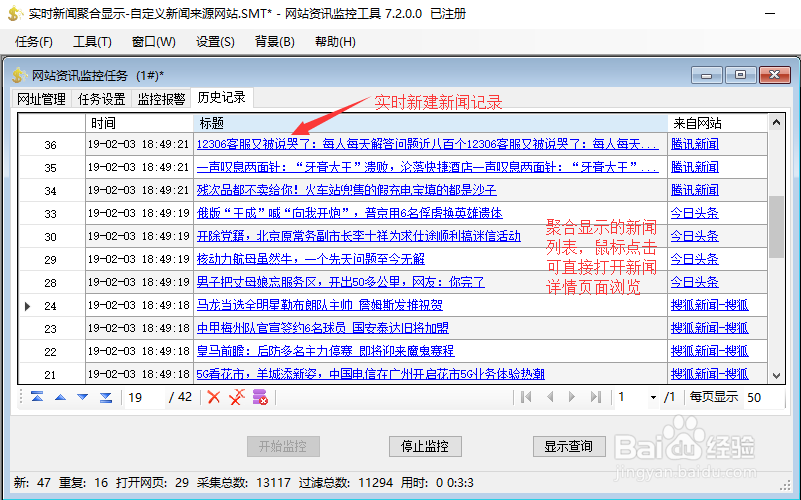Select row number 34 in the table

[x=51, y=191]
